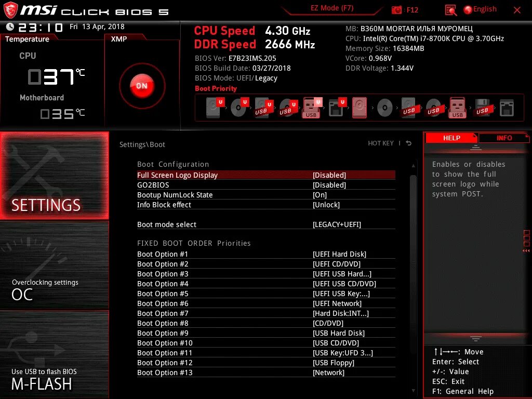
Task: Open Boot Option #1 UEFI Hard Disk value
Action: point(339,254)
